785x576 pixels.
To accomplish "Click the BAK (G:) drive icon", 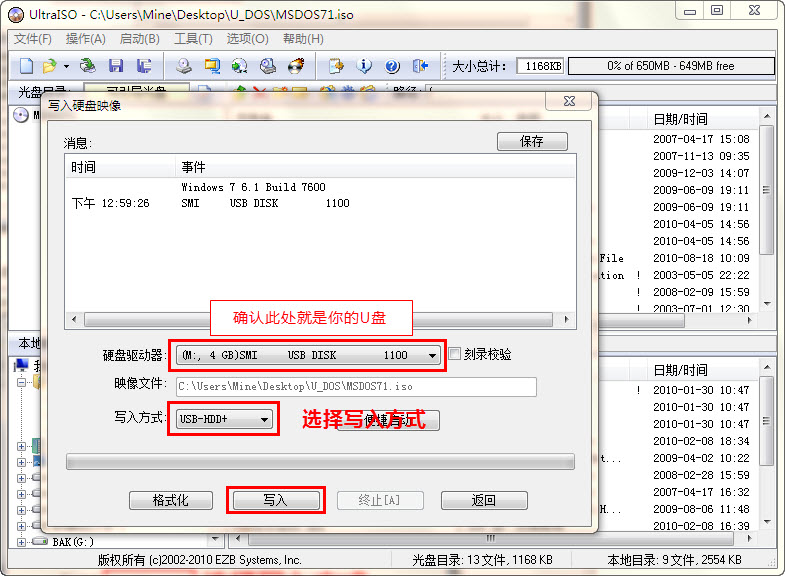I will 40,541.
